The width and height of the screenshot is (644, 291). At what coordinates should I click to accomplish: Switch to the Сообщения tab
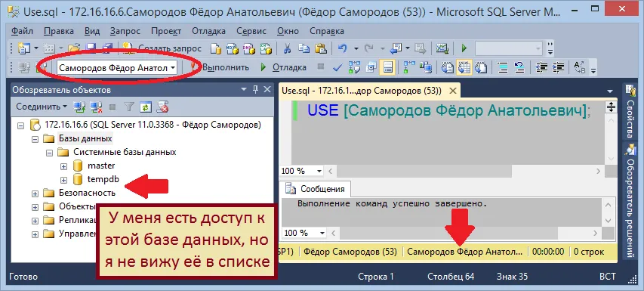coord(316,189)
